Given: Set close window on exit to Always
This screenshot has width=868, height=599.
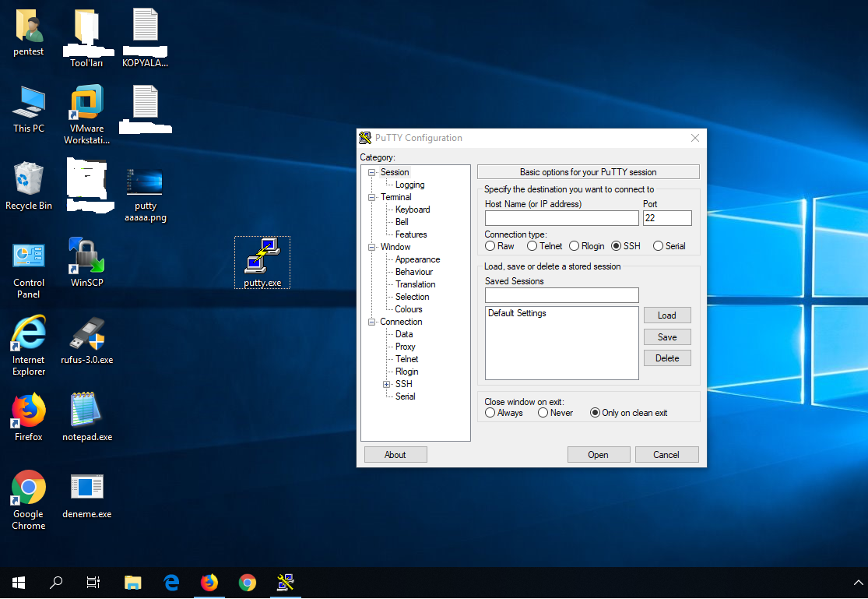Looking at the screenshot, I should tap(490, 413).
